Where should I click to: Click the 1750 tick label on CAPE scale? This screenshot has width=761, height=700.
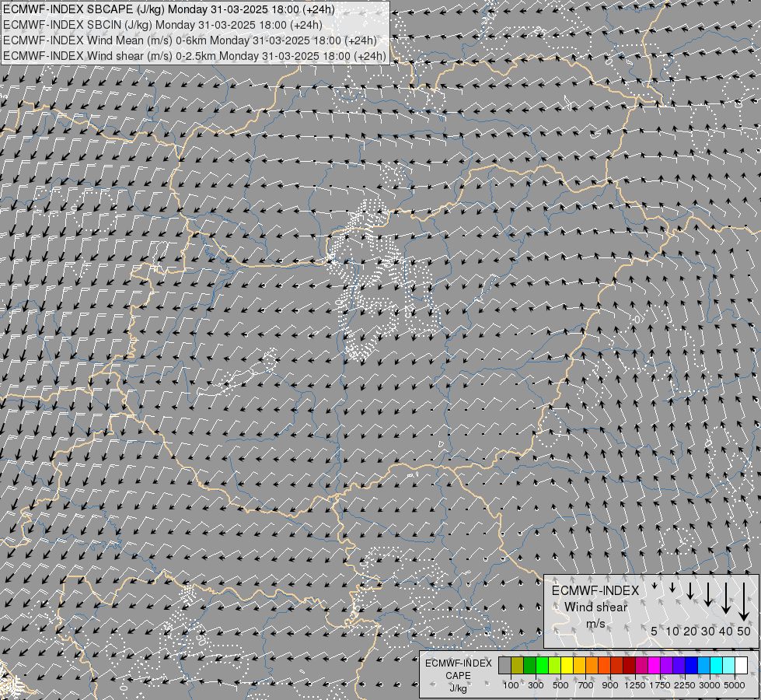pos(660,685)
